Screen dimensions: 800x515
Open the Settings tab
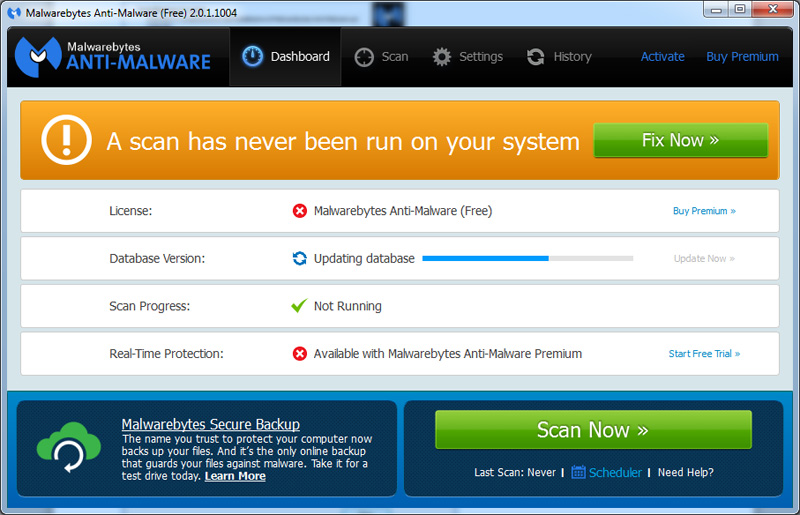(x=467, y=57)
